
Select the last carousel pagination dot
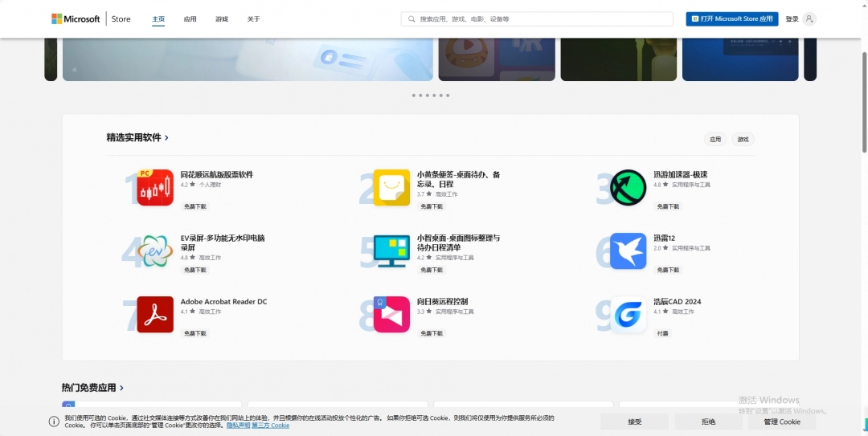coord(448,96)
